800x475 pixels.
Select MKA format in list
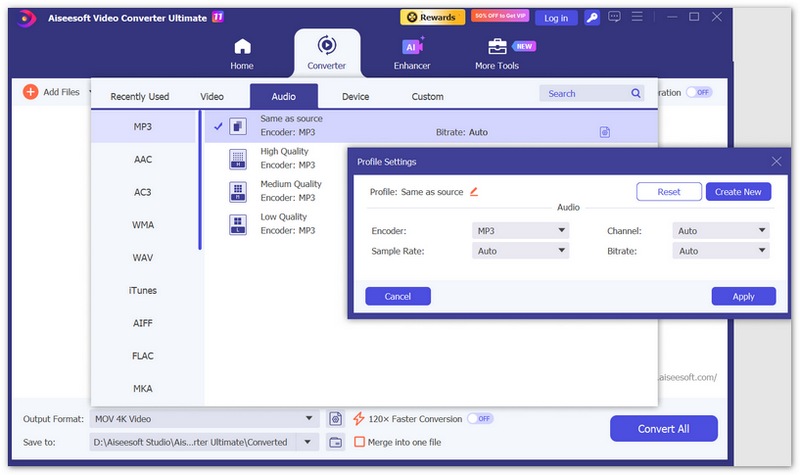click(143, 388)
